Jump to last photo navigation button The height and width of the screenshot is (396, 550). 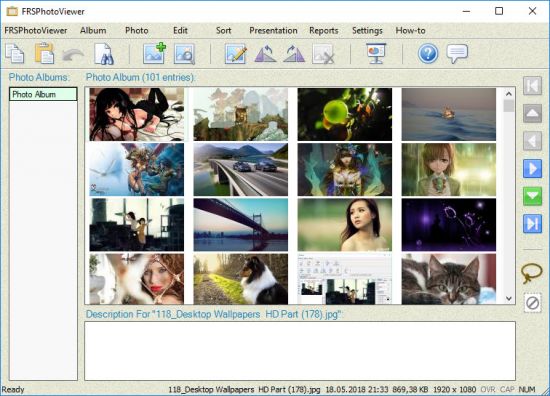(532, 223)
